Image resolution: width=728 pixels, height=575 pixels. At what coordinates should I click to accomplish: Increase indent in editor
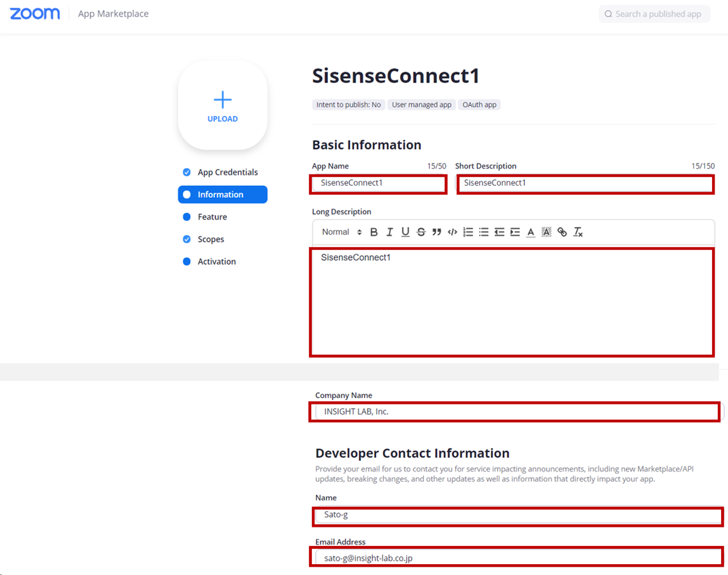click(515, 232)
